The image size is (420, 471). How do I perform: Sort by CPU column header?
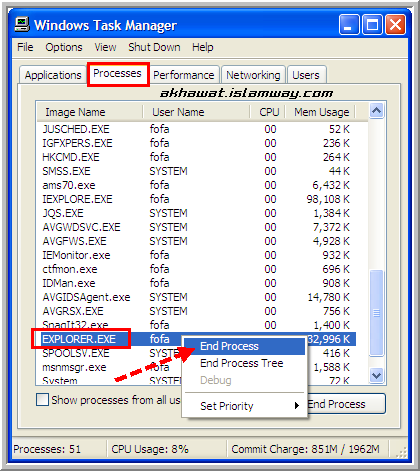(268, 112)
